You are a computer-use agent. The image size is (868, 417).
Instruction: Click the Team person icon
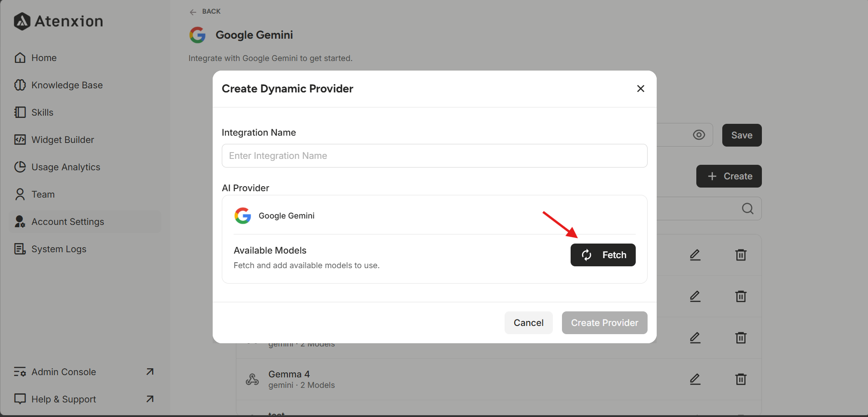pos(20,194)
